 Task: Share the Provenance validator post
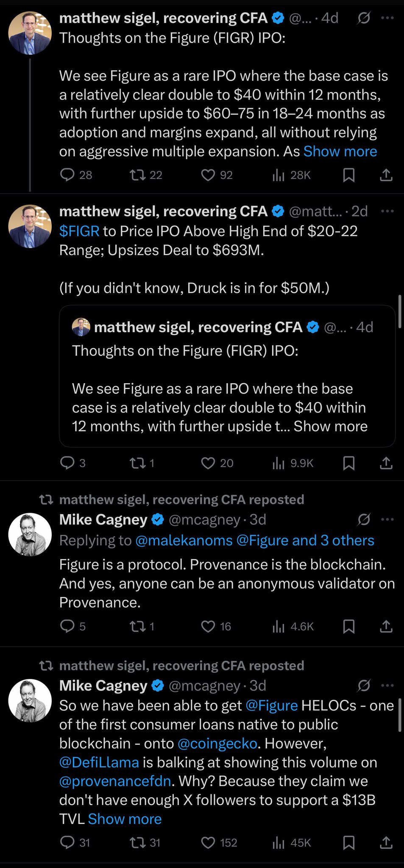tap(386, 626)
